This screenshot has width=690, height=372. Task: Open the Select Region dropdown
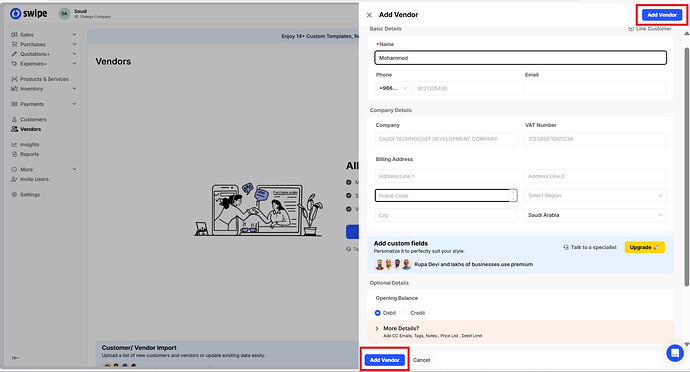coord(595,195)
